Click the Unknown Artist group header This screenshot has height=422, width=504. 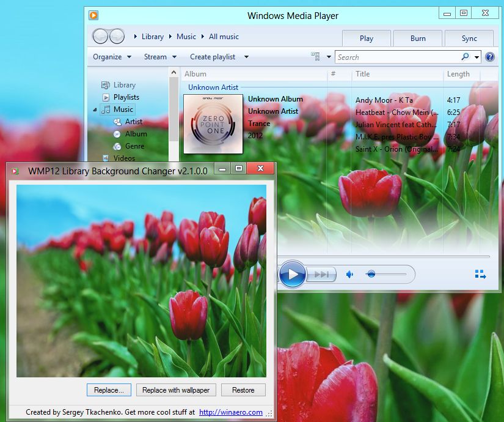click(x=213, y=87)
